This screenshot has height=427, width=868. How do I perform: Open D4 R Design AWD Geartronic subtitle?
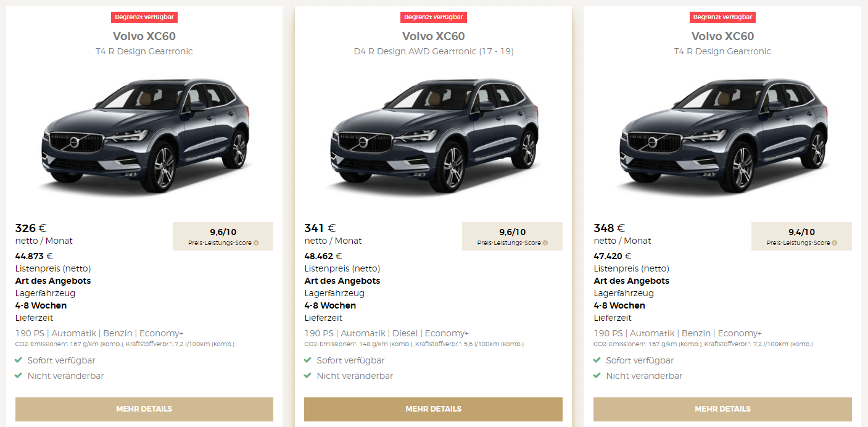(x=434, y=51)
